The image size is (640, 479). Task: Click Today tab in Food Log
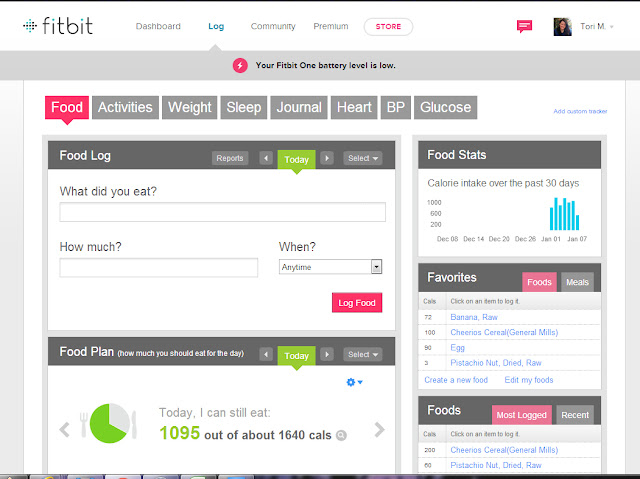(297, 159)
